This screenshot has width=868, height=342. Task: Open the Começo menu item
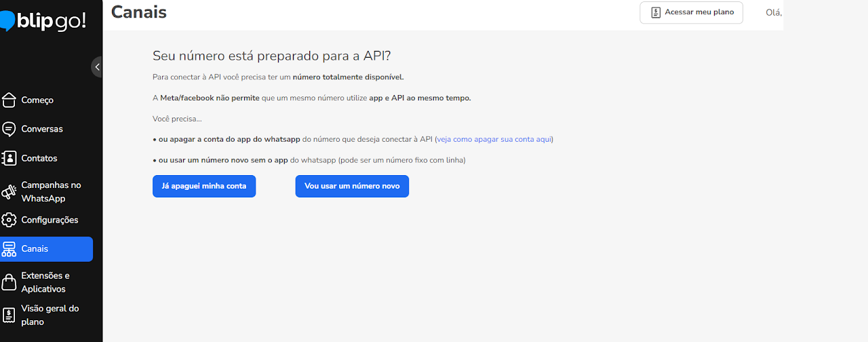37,100
